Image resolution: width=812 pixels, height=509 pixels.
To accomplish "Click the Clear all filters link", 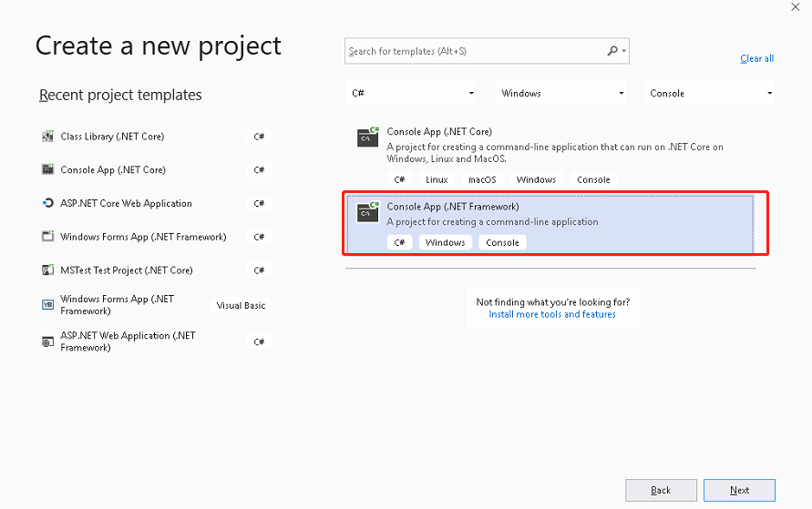I will coord(756,58).
